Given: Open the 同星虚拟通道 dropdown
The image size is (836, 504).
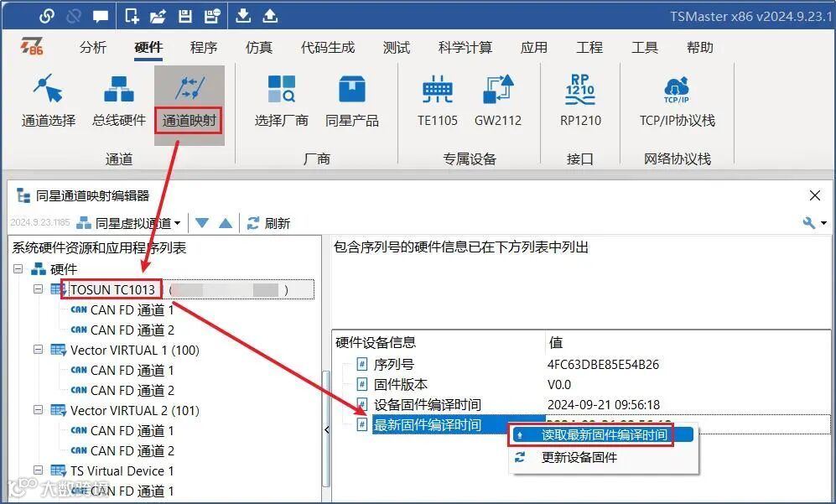Looking at the screenshot, I should 128,223.
